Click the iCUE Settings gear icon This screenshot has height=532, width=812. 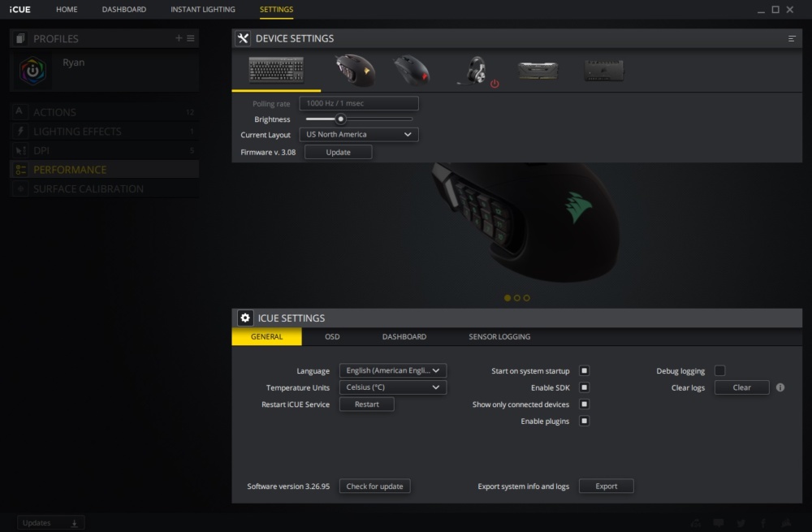(245, 318)
